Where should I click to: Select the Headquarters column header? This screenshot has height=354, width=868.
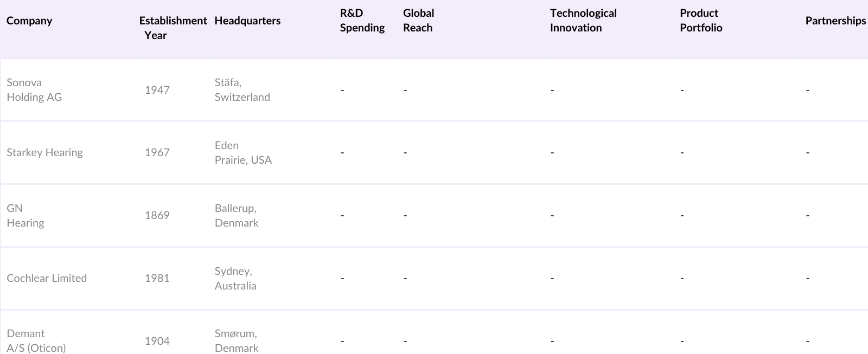[247, 21]
